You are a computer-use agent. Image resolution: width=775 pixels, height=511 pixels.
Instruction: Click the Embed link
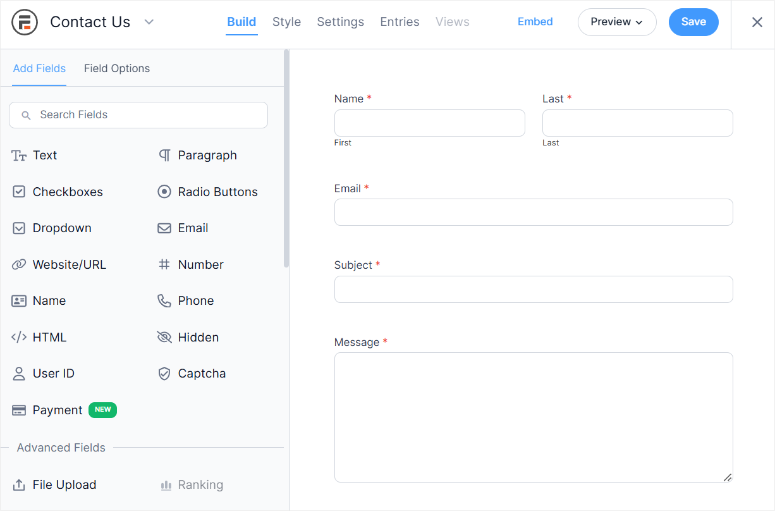coord(535,22)
